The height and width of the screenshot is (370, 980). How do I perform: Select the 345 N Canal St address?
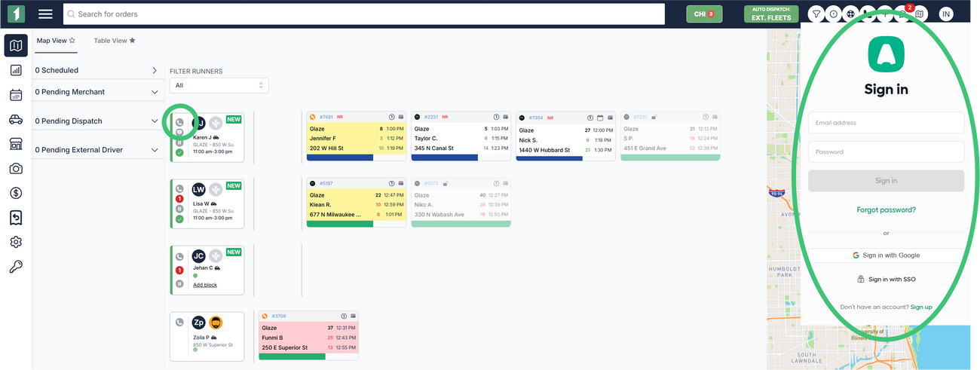(x=434, y=148)
